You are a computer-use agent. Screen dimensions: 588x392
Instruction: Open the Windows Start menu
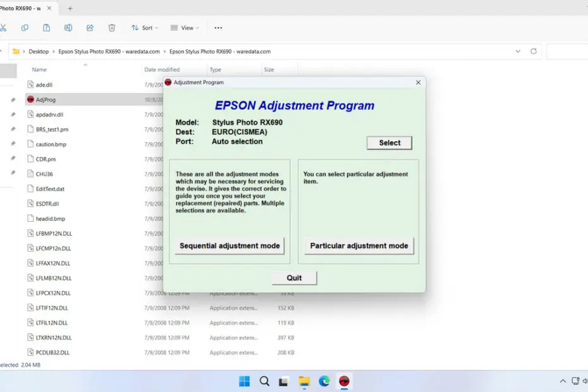pos(245,381)
